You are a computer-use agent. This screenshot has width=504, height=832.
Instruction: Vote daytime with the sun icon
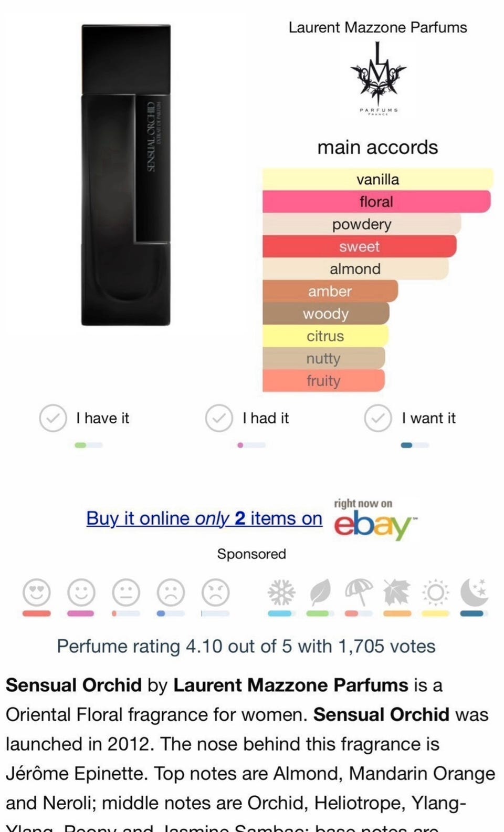coord(436,592)
